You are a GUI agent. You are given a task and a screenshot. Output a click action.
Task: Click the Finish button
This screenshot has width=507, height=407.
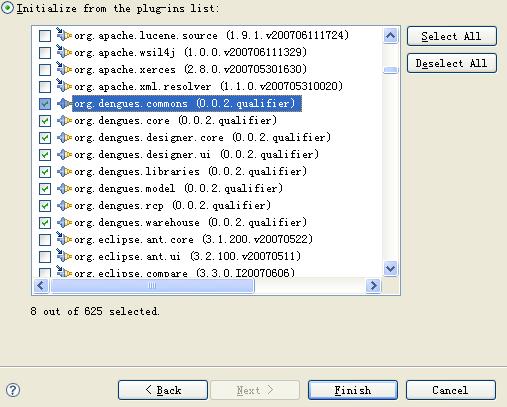tap(353, 390)
